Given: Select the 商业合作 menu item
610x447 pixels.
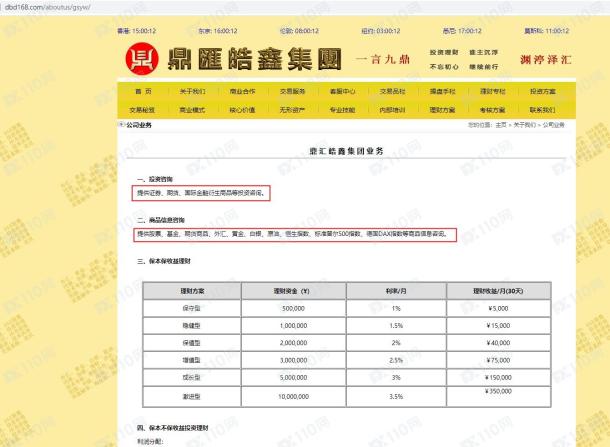Looking at the screenshot, I should pyautogui.click(x=242, y=91).
